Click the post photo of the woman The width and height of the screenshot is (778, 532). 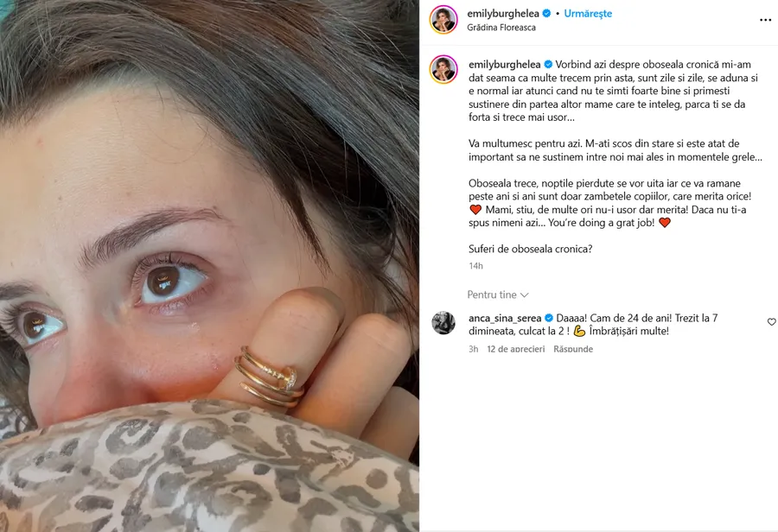209,266
